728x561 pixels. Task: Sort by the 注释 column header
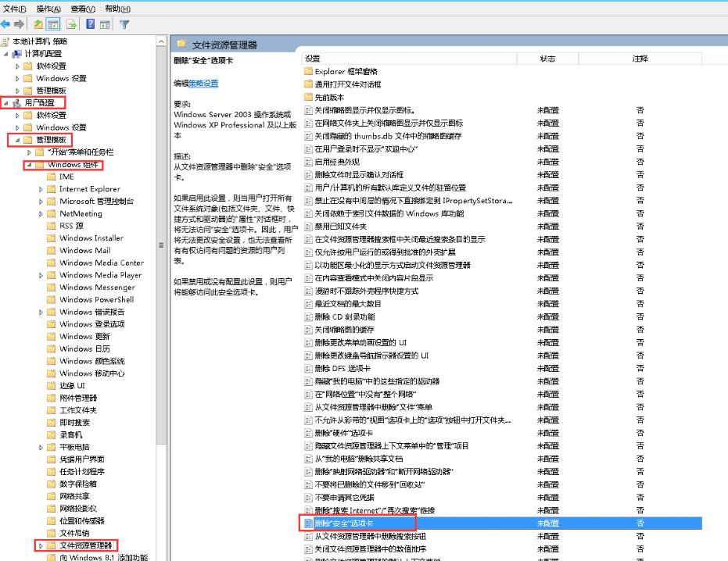tap(640, 59)
